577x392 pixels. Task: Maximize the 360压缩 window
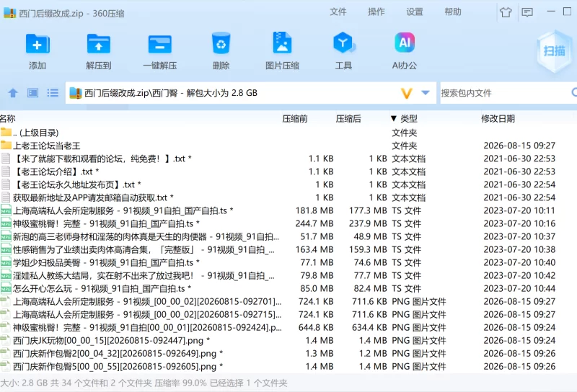pyautogui.click(x=567, y=12)
